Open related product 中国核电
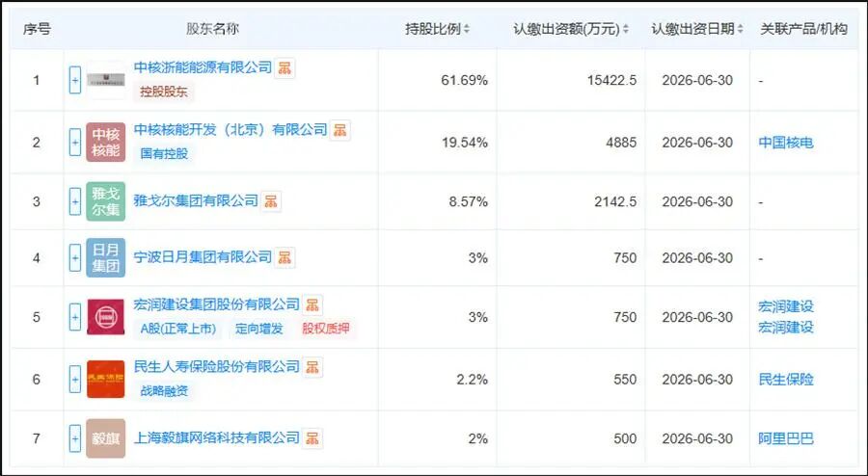 click(x=786, y=143)
